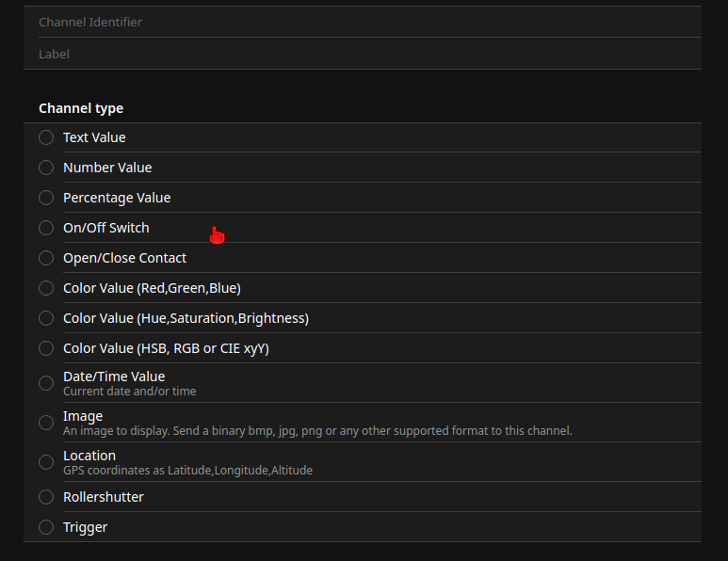
Task: Click the Channel Identifier input field
Action: point(362,22)
